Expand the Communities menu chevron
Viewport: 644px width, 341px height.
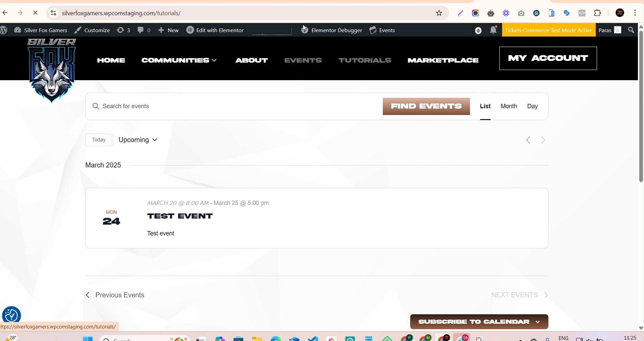tap(214, 60)
